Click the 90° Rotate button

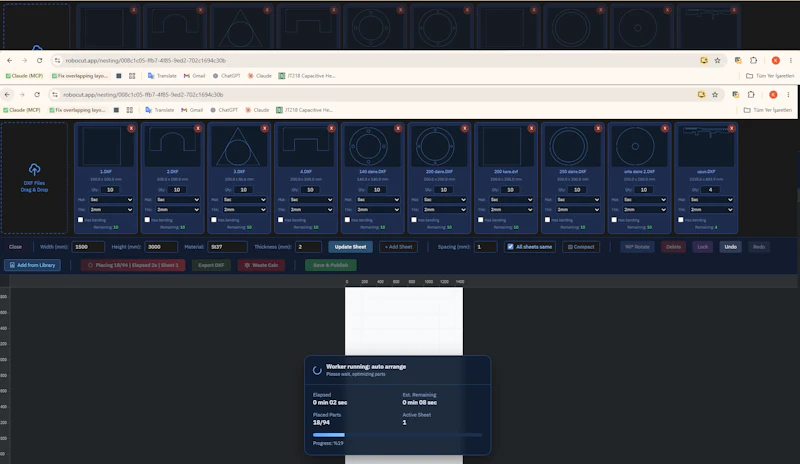point(637,247)
